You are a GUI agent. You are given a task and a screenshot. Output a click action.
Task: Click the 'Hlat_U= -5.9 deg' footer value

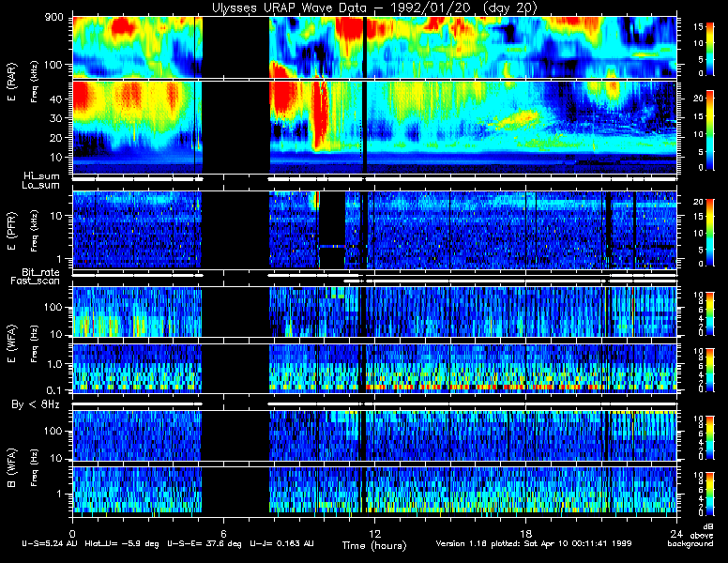122,543
